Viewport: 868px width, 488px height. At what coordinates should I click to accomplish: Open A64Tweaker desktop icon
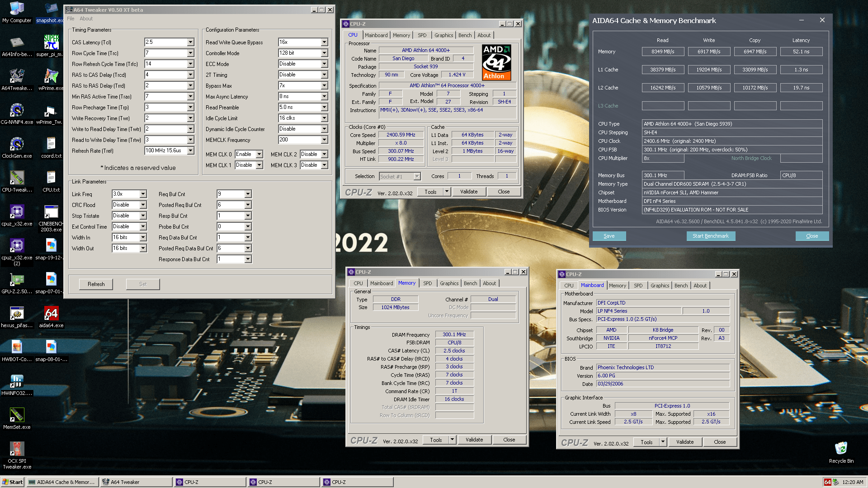pyautogui.click(x=17, y=80)
